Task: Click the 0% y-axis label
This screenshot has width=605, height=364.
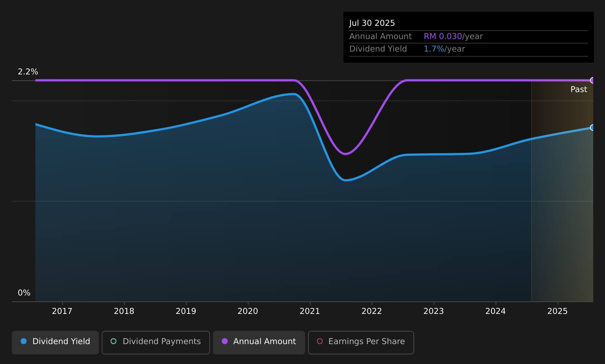Action: [x=24, y=293]
